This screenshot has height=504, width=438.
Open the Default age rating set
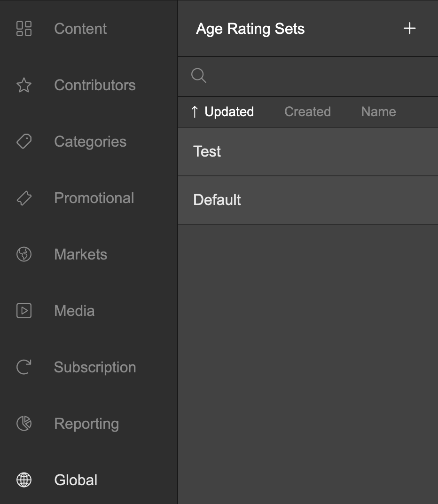pyautogui.click(x=307, y=200)
